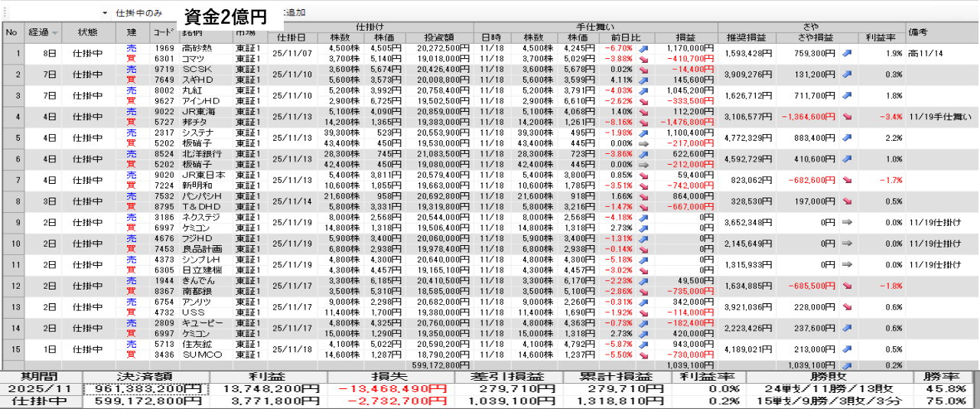Viewport: 980px width, 409px height.
Task: Click the gray flat arrow in row 9's さや損益
Action: [847, 222]
